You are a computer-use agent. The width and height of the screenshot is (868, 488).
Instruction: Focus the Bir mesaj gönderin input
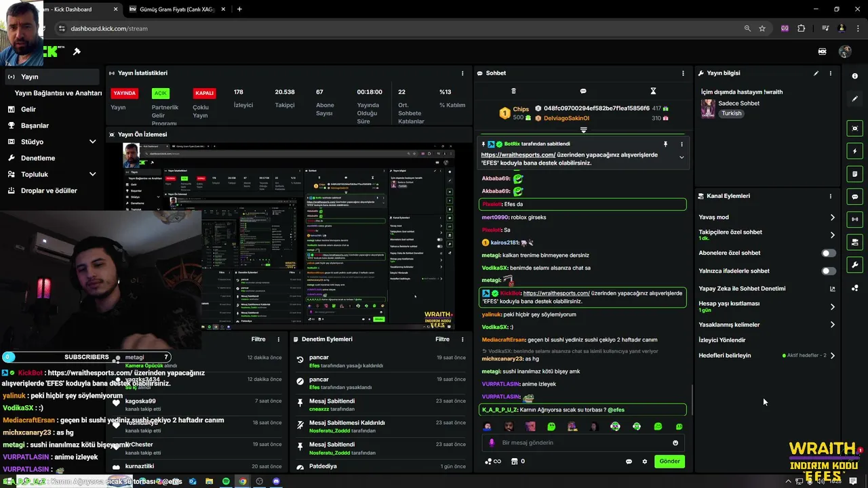pyautogui.click(x=583, y=443)
